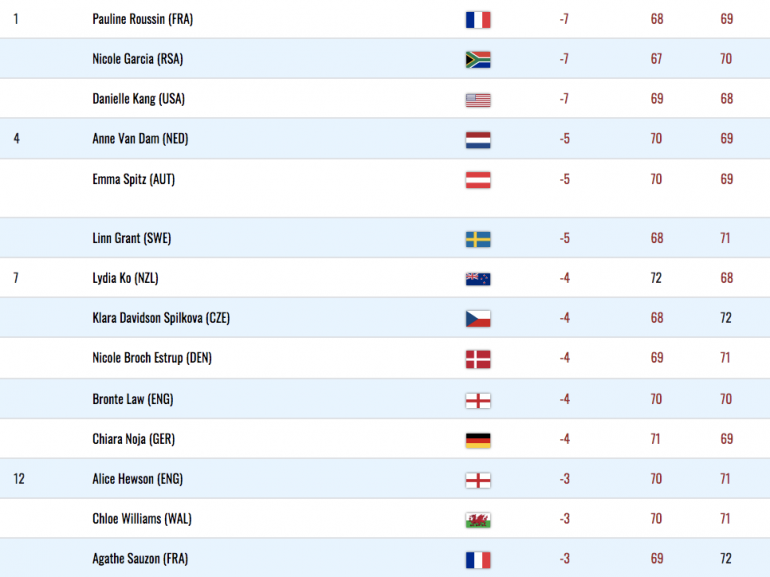Image resolution: width=770 pixels, height=577 pixels.
Task: Click position number 12 in the rankings
Action: pyautogui.click(x=19, y=479)
